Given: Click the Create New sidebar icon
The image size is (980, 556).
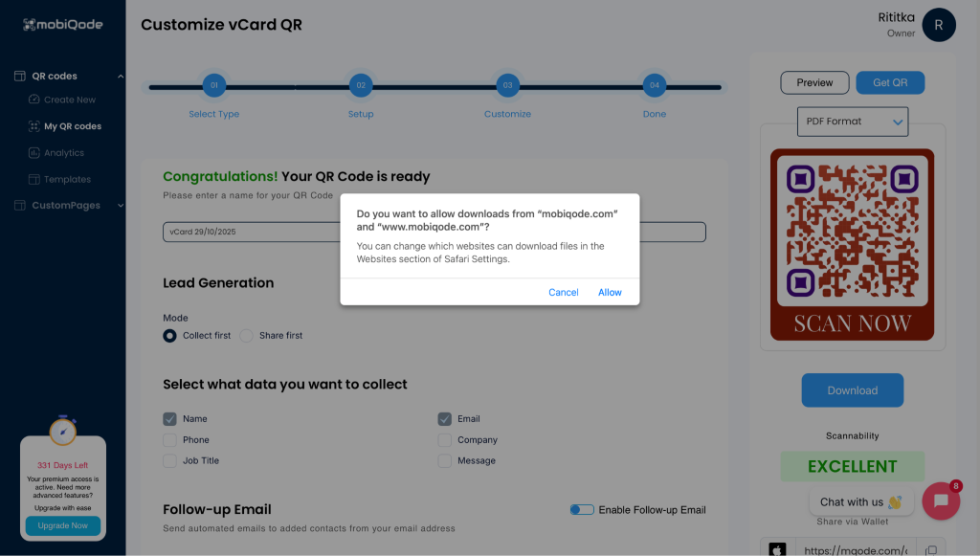Looking at the screenshot, I should point(34,100).
